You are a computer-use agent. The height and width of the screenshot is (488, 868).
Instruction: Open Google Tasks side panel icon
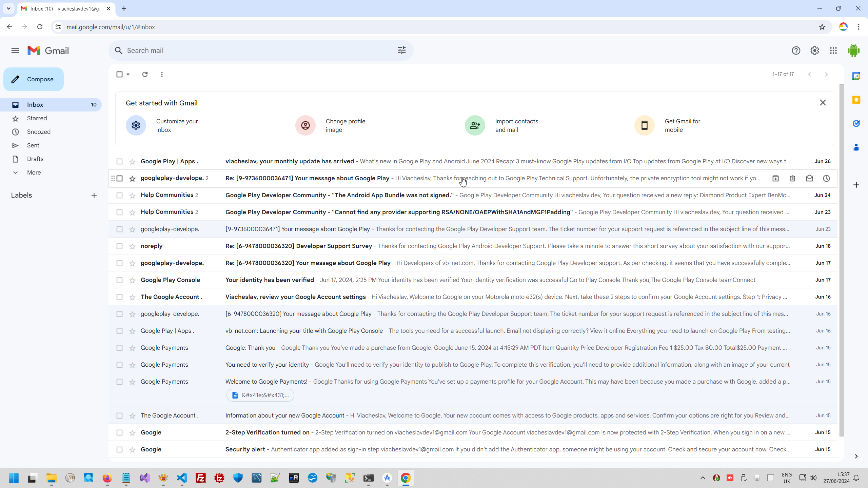point(856,124)
